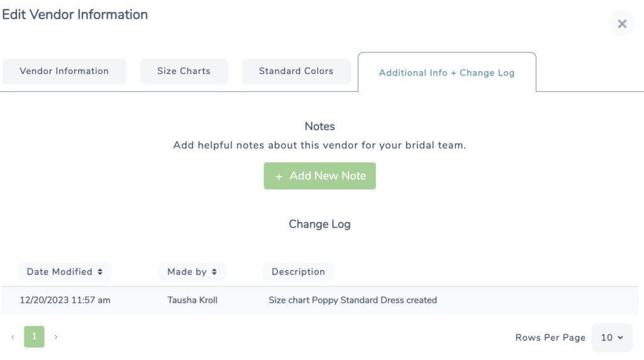This screenshot has width=644, height=360.
Task: Sort by Made by column header
Action: 192,272
